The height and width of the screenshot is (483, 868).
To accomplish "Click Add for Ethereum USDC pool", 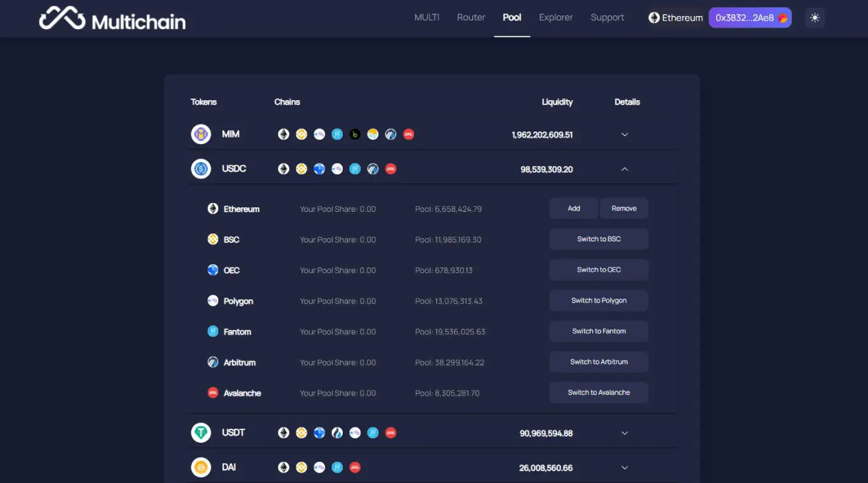I will click(574, 209).
